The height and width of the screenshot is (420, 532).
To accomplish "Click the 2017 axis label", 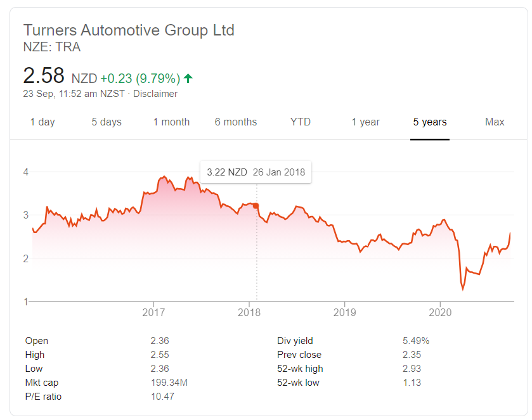I will (153, 312).
